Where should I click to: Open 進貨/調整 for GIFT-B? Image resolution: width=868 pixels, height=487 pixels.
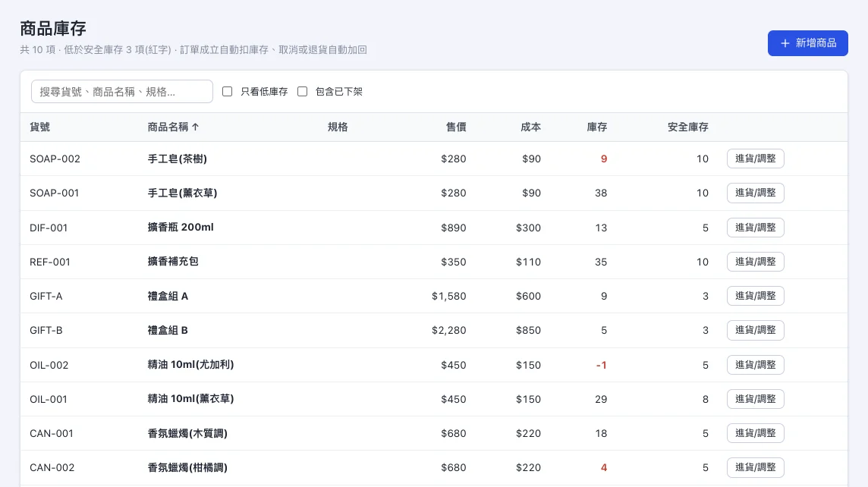click(x=755, y=330)
